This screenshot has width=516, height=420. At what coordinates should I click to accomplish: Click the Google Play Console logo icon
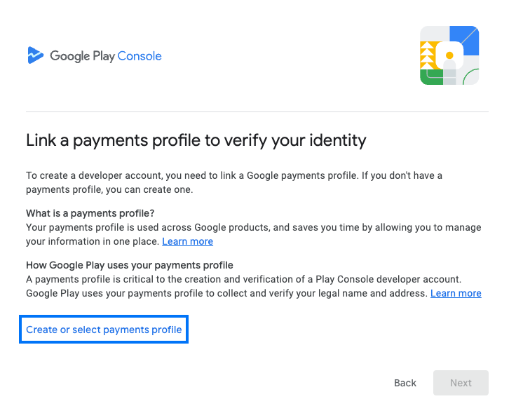coord(35,55)
